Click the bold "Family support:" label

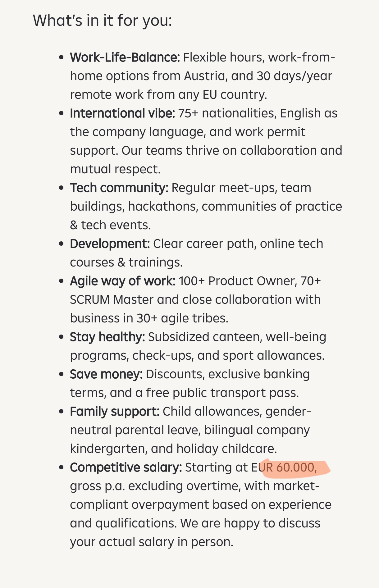114,412
